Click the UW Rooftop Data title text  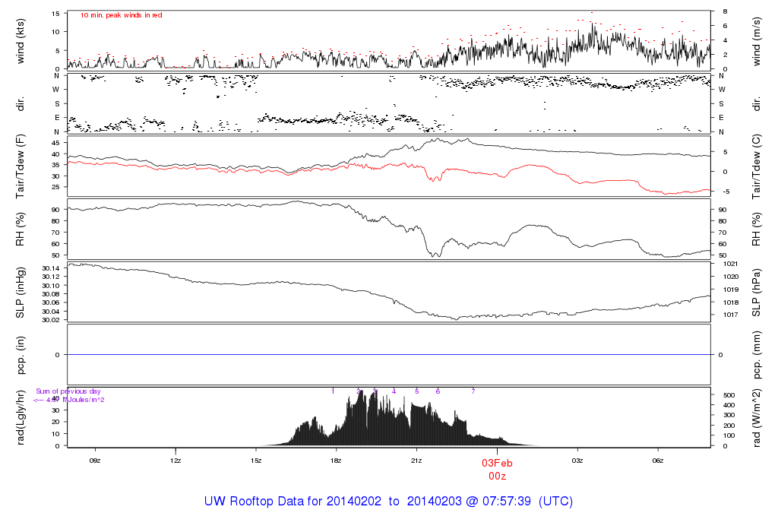tap(388, 502)
